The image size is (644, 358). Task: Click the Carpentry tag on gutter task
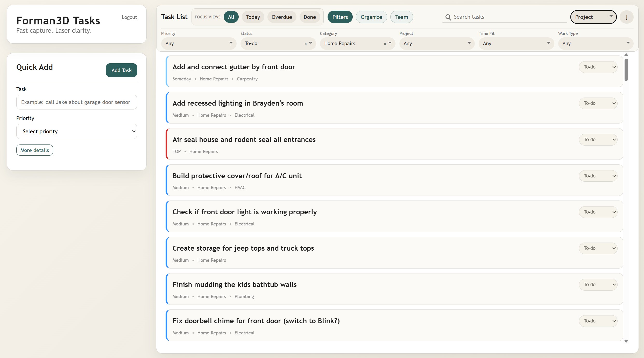point(247,79)
